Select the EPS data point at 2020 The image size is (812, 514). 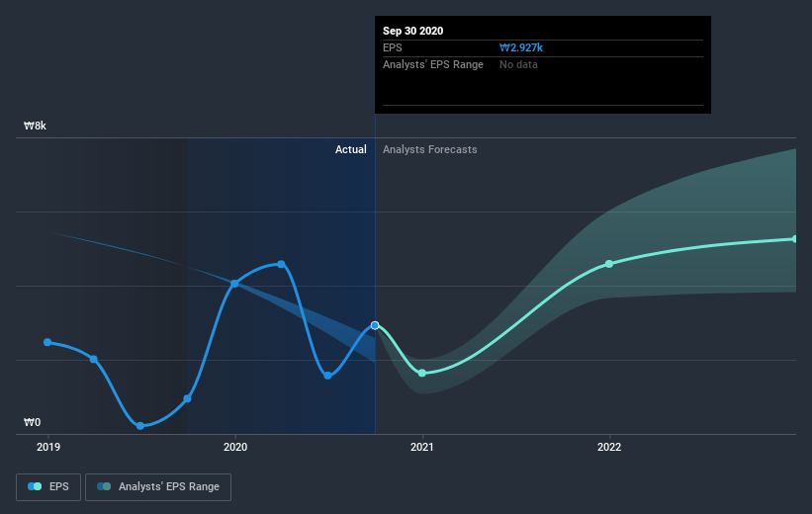click(234, 284)
